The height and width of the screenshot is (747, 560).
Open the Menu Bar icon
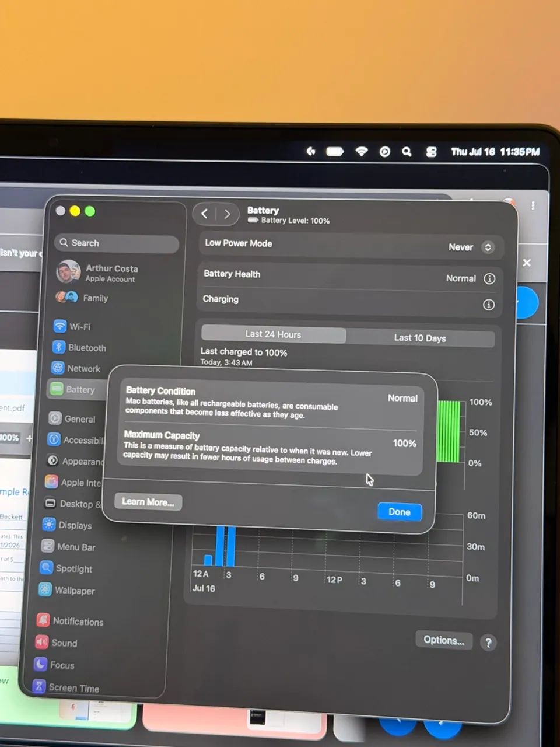[48, 546]
